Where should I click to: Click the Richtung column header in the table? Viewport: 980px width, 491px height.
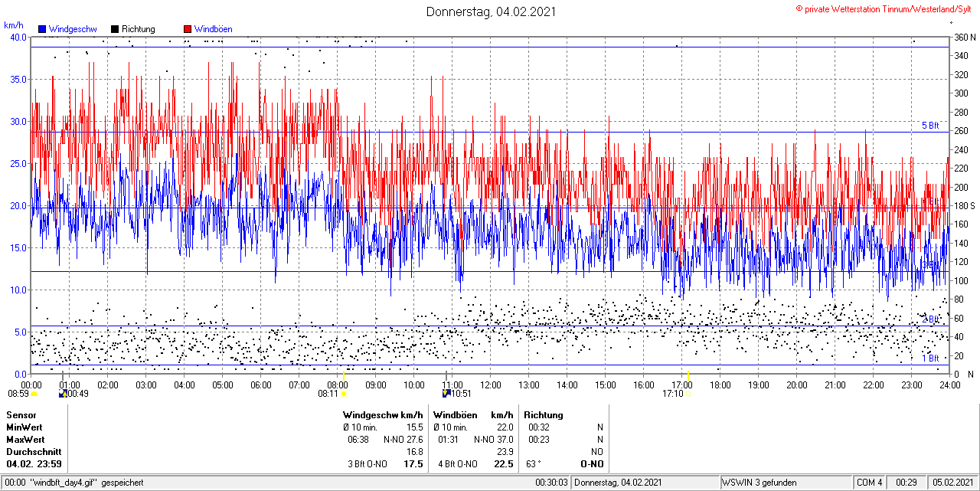(544, 415)
